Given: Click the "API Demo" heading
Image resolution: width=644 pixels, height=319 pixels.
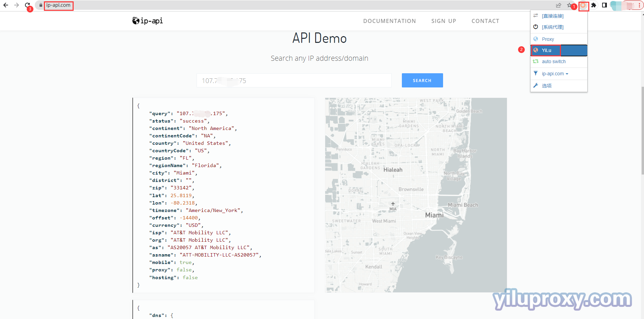Looking at the screenshot, I should click(319, 38).
